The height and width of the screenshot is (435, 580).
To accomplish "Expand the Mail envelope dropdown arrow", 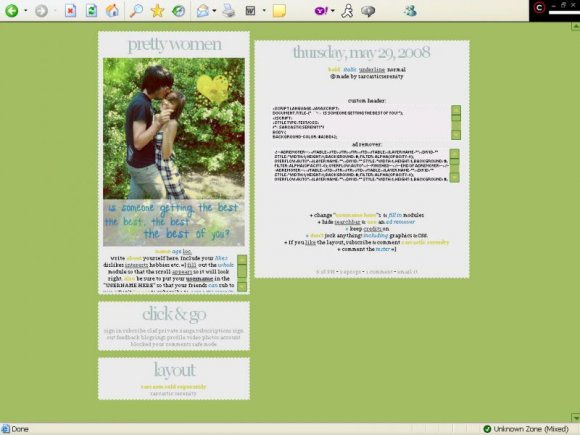I will coord(215,11).
